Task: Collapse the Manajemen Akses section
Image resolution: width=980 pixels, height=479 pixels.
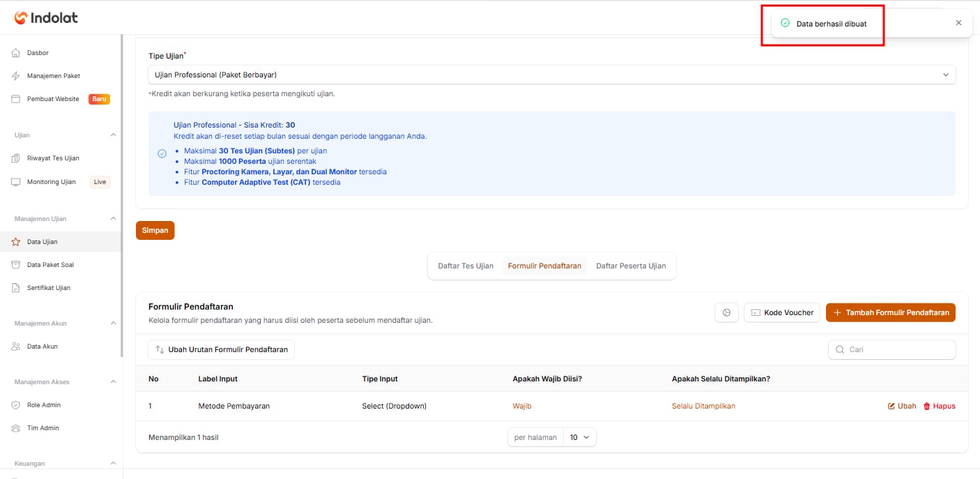Action: tap(114, 382)
